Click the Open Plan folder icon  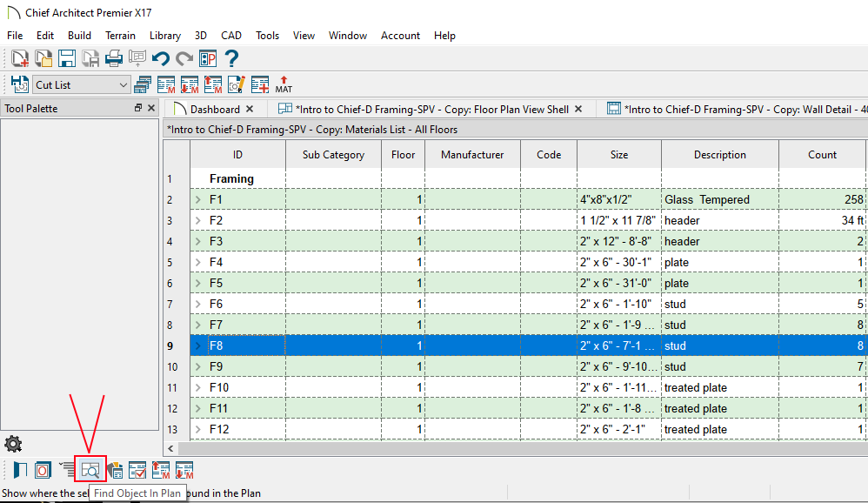click(x=43, y=58)
